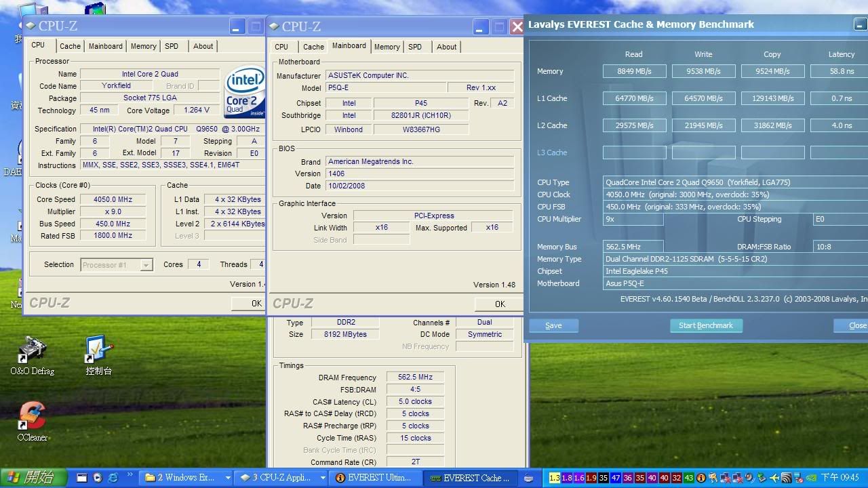Open the Processor #1 selection dropdown
868x488 pixels.
(146, 265)
